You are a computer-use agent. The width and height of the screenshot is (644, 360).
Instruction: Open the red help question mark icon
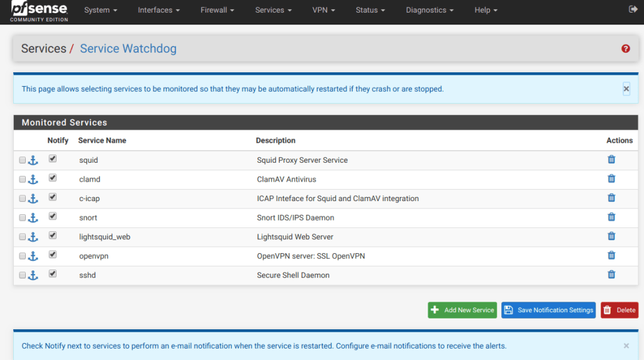625,48
